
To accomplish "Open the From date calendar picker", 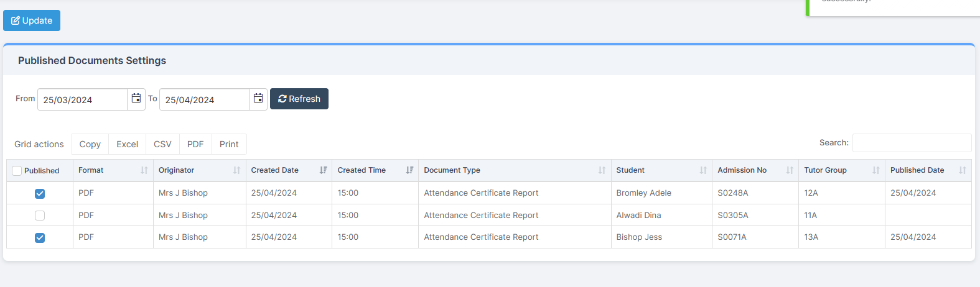I will point(136,99).
